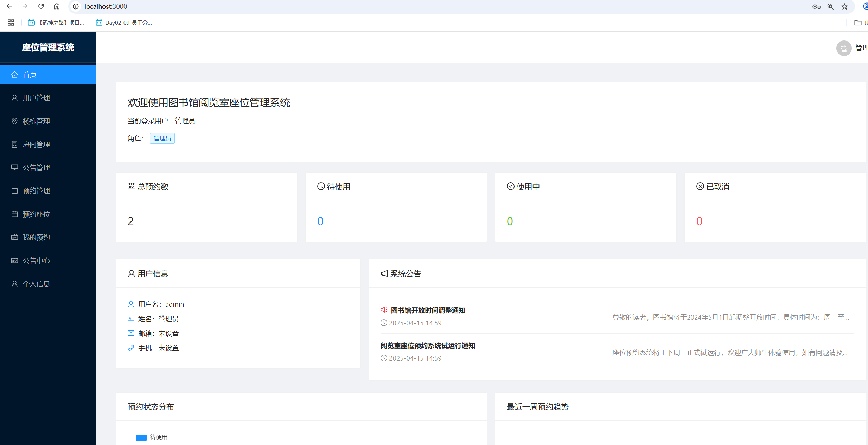Image resolution: width=868 pixels, height=445 pixels.
Task: Open 阅览室座位预约系统试运行通知 announcement
Action: (428, 345)
